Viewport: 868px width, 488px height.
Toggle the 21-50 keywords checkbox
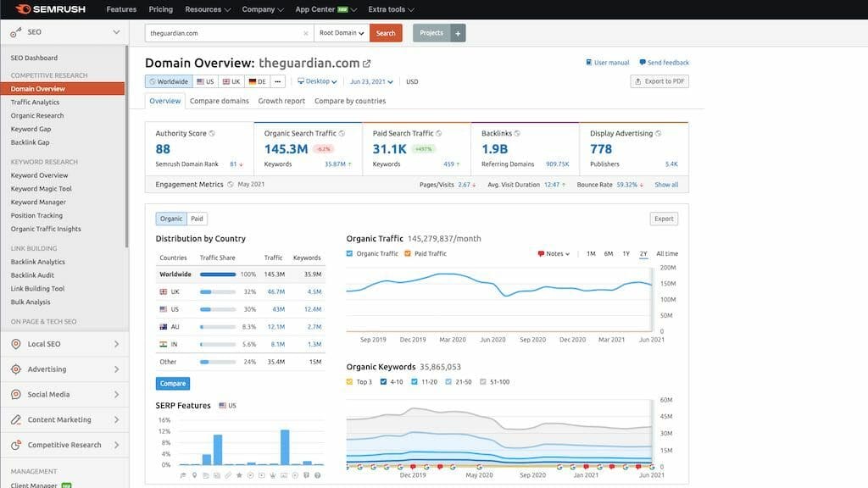pos(448,382)
